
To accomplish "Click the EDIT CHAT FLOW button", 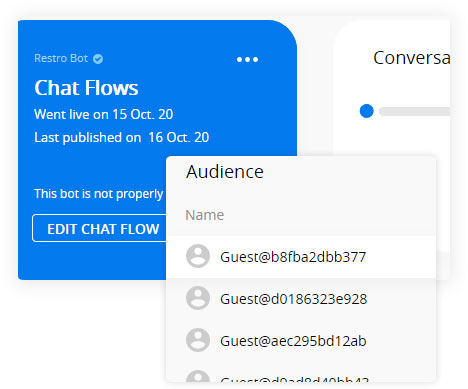I will pyautogui.click(x=99, y=229).
